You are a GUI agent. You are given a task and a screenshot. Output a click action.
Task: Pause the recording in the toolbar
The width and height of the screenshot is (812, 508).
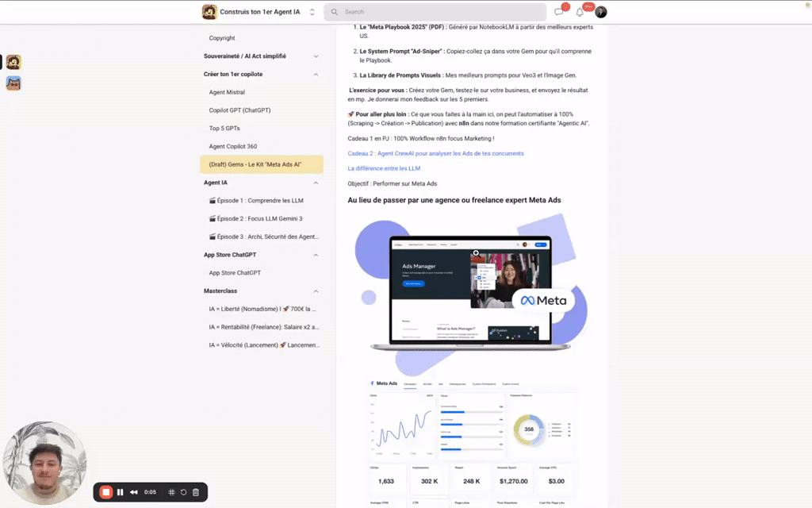(x=121, y=492)
